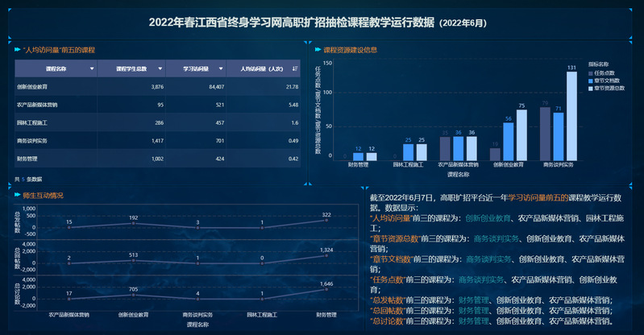Click the 共 5 条数据 record count
644x335 pixels.
(28, 179)
